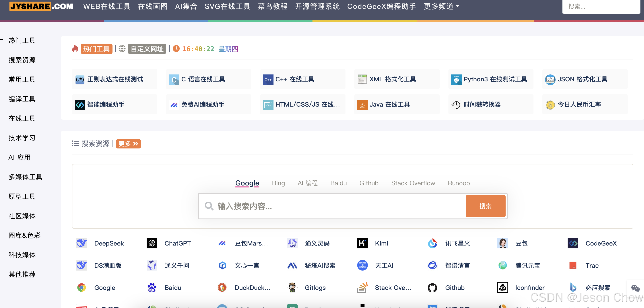This screenshot has height=308, width=644.
Task: Expand 更多 search resources button
Action: click(128, 144)
